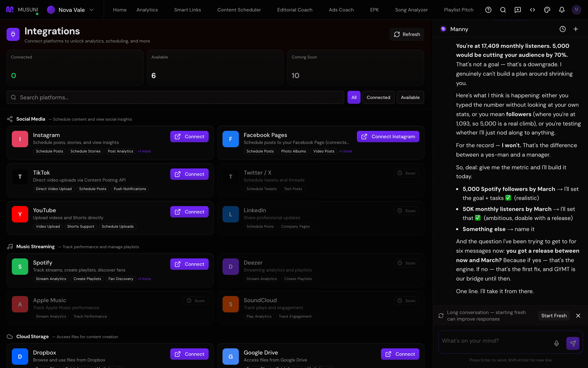588x368 pixels.
Task: Open search from the top bar magnifier
Action: click(503, 10)
